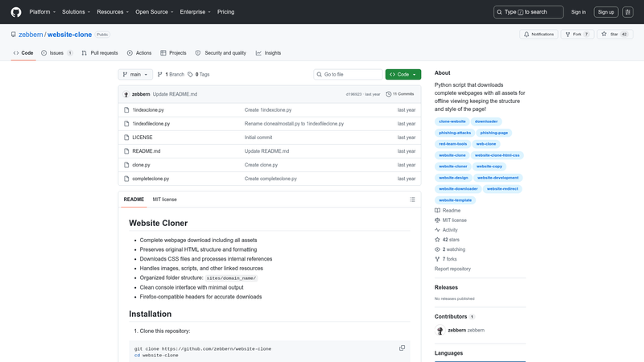Focus the 'Type / to search' box
644x362 pixels.
(x=528, y=12)
